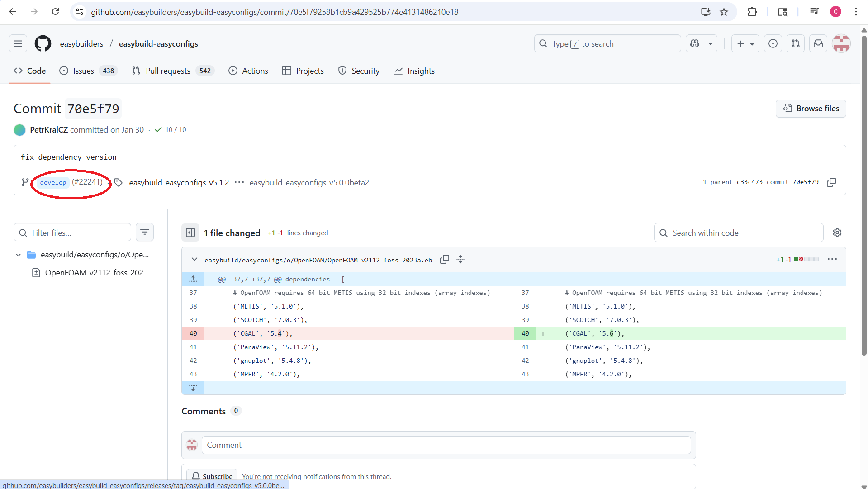Toggle the global navigation sidebar

pyautogui.click(x=18, y=43)
